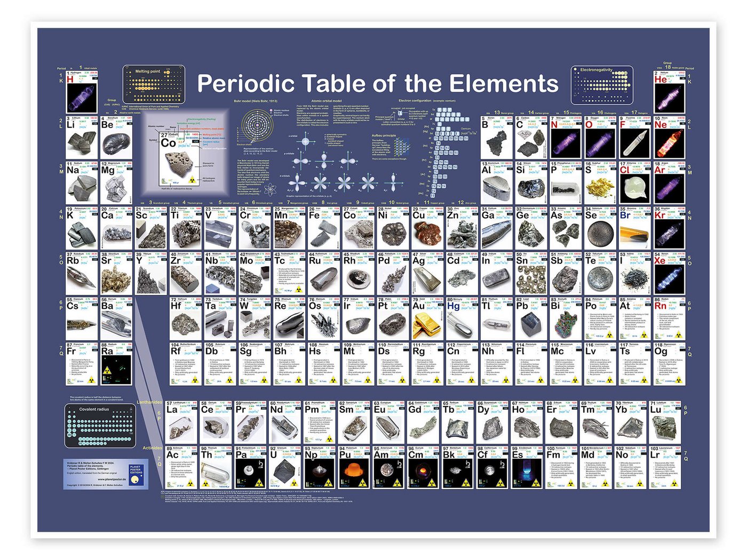Open the Lithium (Li) element card

[82, 137]
